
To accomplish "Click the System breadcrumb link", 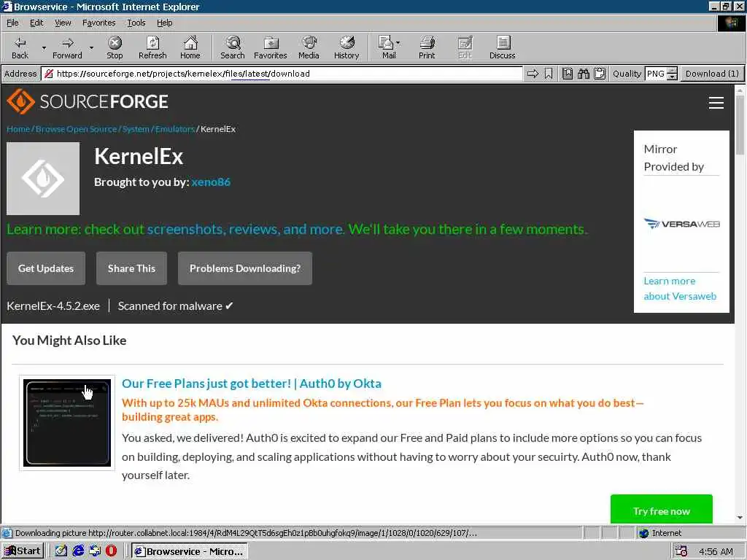I will tap(136, 129).
